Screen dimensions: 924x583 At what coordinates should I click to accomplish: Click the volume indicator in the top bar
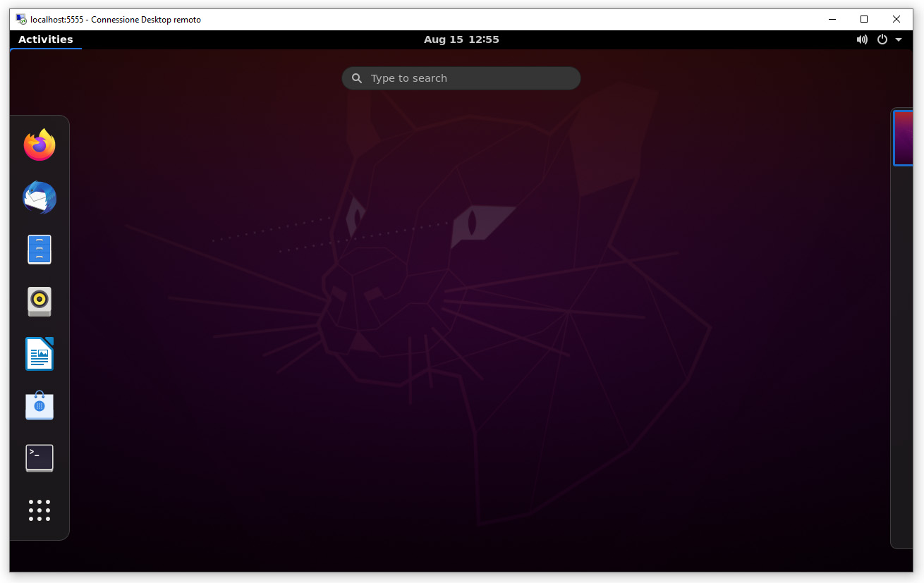862,39
